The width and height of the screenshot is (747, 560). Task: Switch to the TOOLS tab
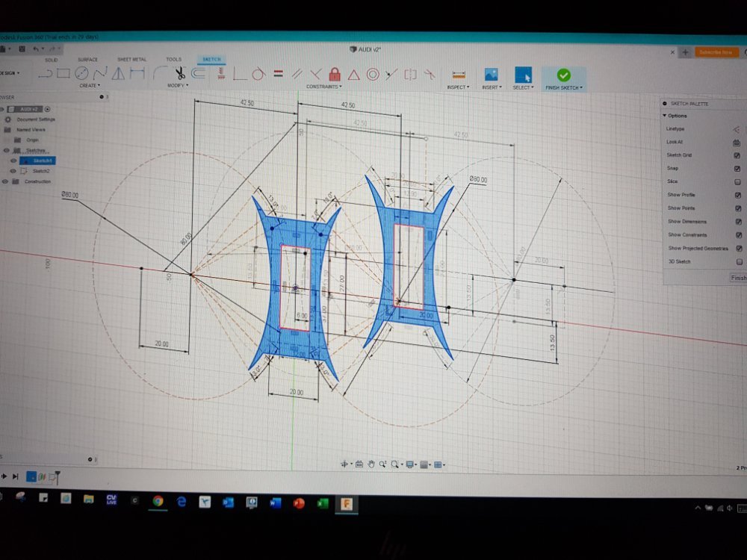point(174,60)
